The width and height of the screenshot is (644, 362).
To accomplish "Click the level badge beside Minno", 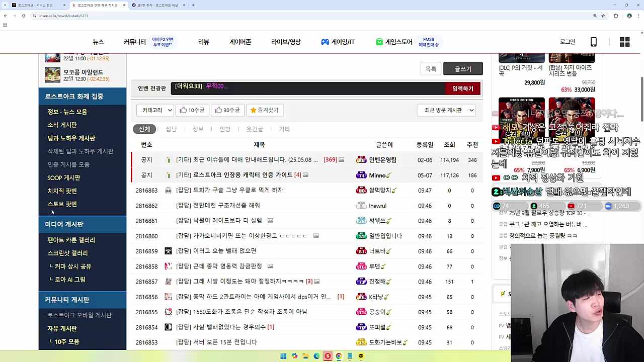I will pyautogui.click(x=361, y=175).
